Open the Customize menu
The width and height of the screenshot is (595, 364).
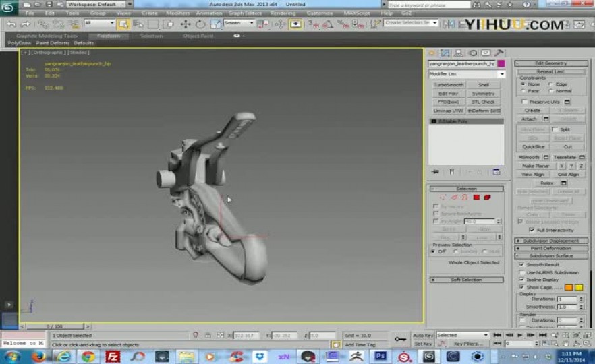(x=320, y=13)
